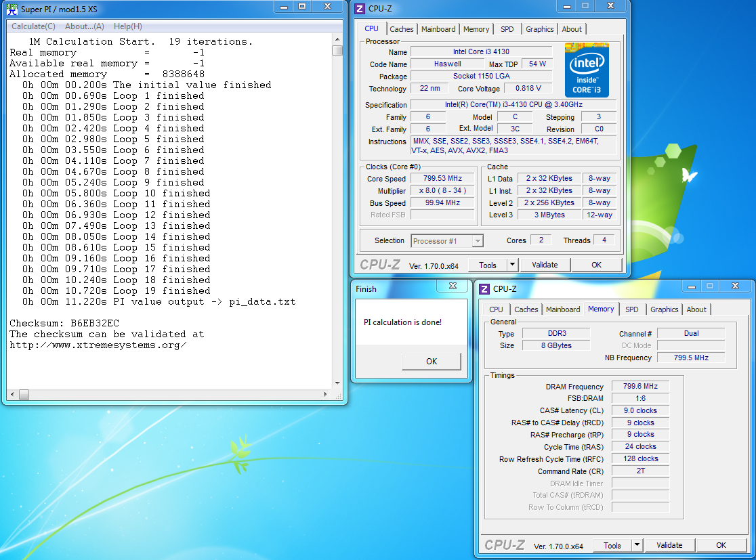Select CPU tab in upper CPU-Z window

pyautogui.click(x=372, y=28)
